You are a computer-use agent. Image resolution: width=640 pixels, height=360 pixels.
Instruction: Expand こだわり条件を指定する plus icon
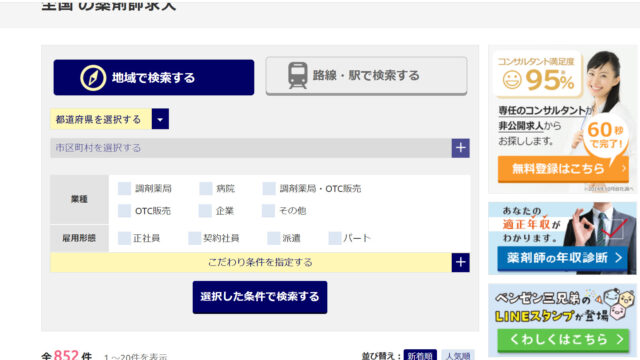460,262
